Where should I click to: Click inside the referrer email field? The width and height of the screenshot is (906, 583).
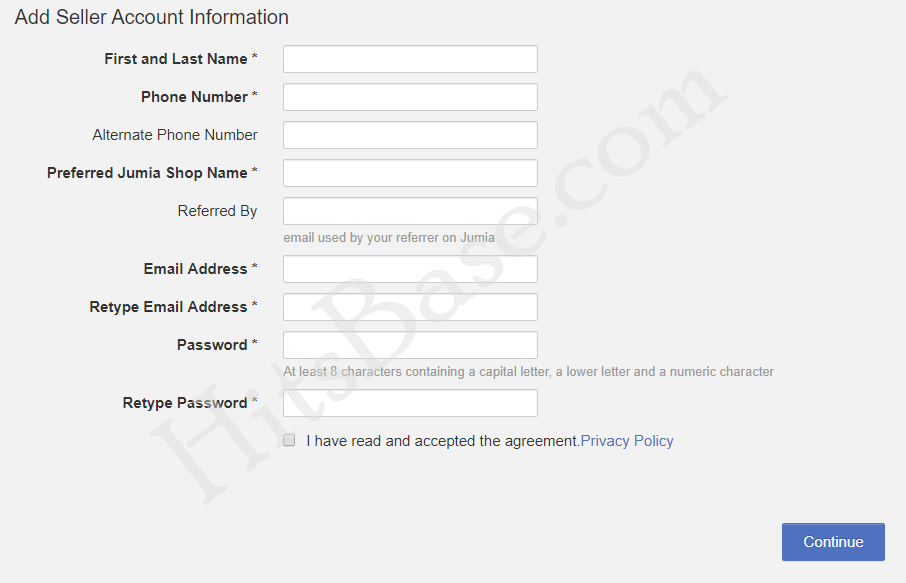click(409, 210)
